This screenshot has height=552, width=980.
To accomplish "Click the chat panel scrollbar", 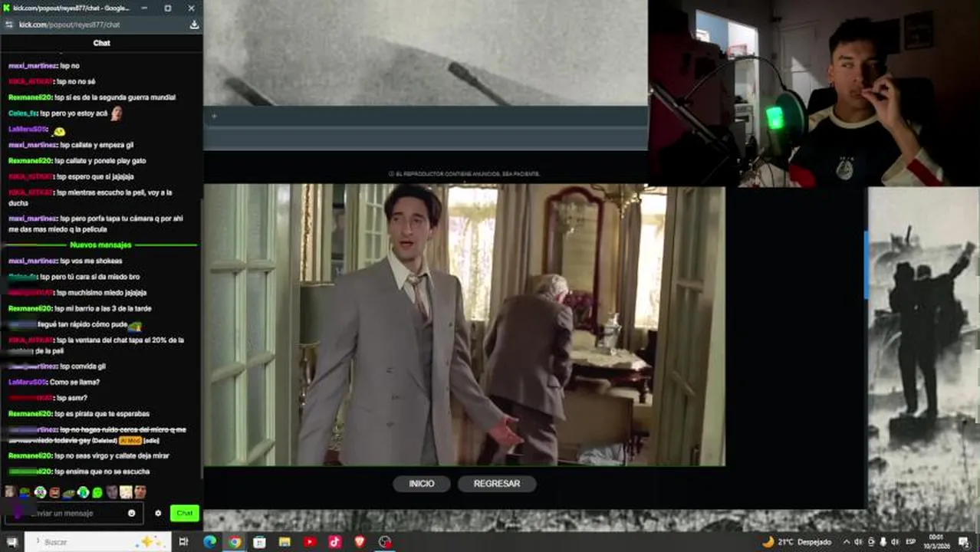I will (x=200, y=337).
